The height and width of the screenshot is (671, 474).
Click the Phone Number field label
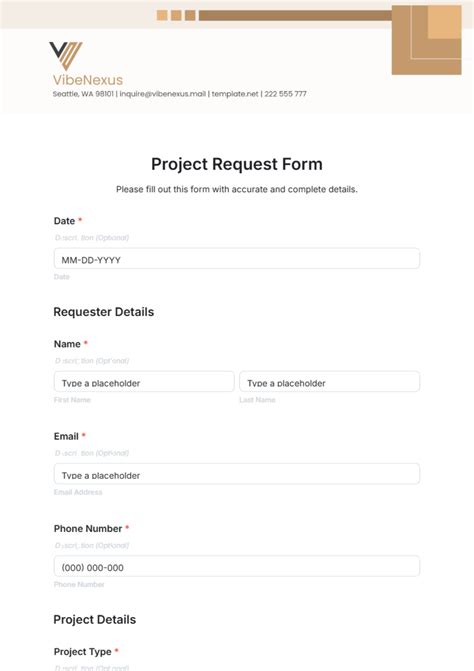point(88,528)
